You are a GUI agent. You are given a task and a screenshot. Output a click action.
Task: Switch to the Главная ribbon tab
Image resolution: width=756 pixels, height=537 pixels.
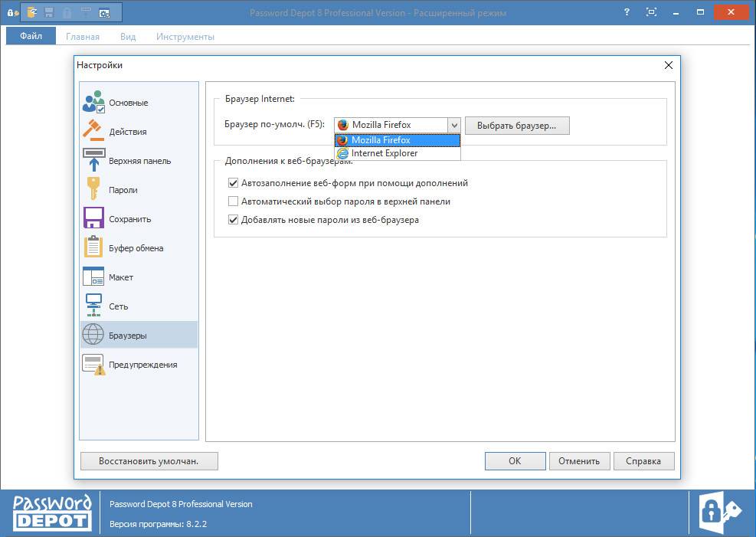point(83,37)
